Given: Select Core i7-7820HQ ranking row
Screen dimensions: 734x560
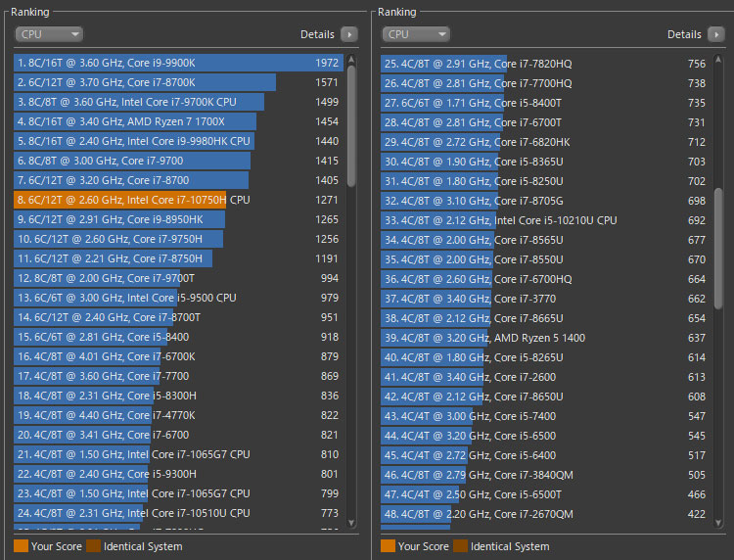Looking at the screenshot, I should pyautogui.click(x=546, y=64).
